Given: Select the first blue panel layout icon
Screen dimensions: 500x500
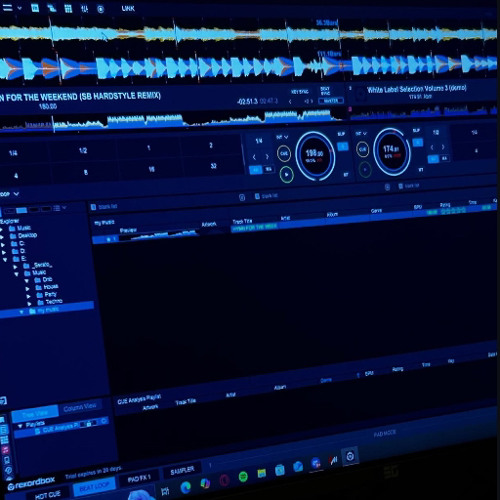Looking at the screenshot, I should (35, 8).
